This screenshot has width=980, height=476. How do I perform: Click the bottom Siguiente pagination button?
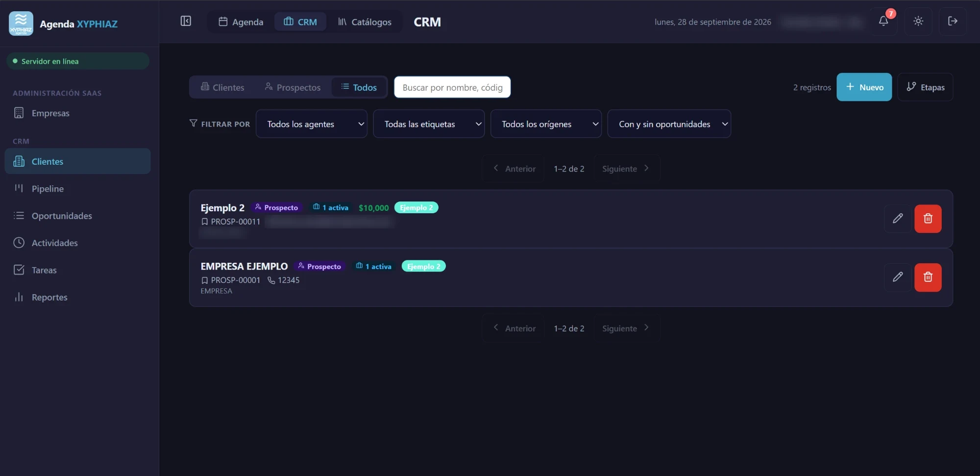626,328
